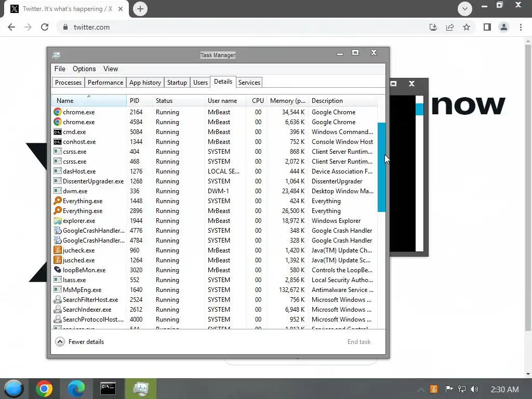Click the install app icon in address bar
This screenshot has width=532, height=399.
tap(433, 27)
